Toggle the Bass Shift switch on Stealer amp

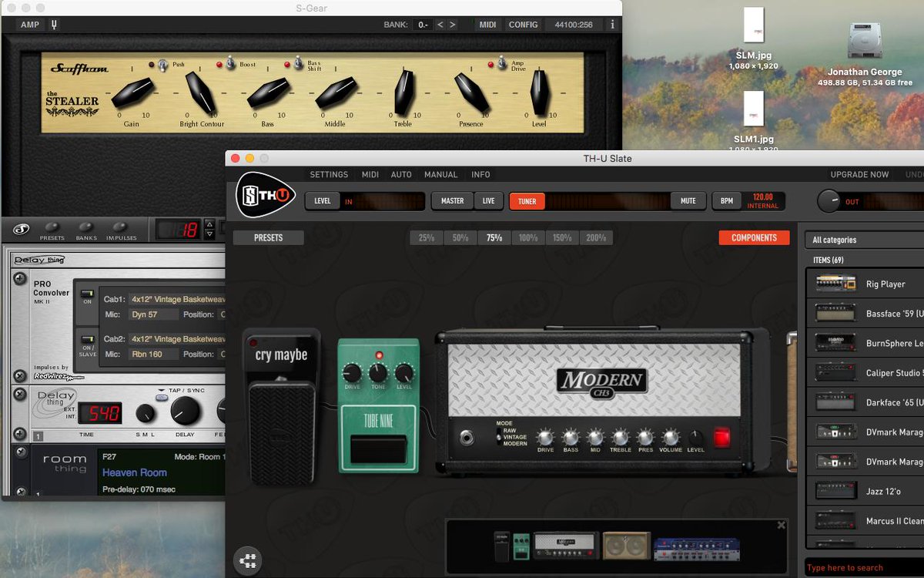pyautogui.click(x=297, y=64)
